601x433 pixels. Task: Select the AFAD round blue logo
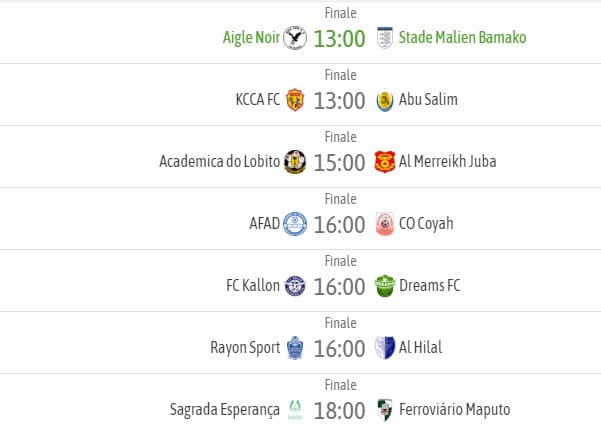point(295,224)
